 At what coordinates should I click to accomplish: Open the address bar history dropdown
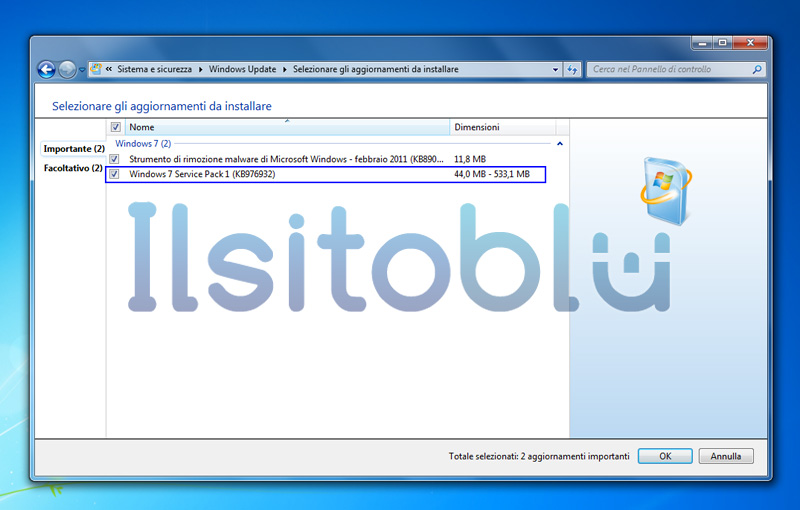556,70
